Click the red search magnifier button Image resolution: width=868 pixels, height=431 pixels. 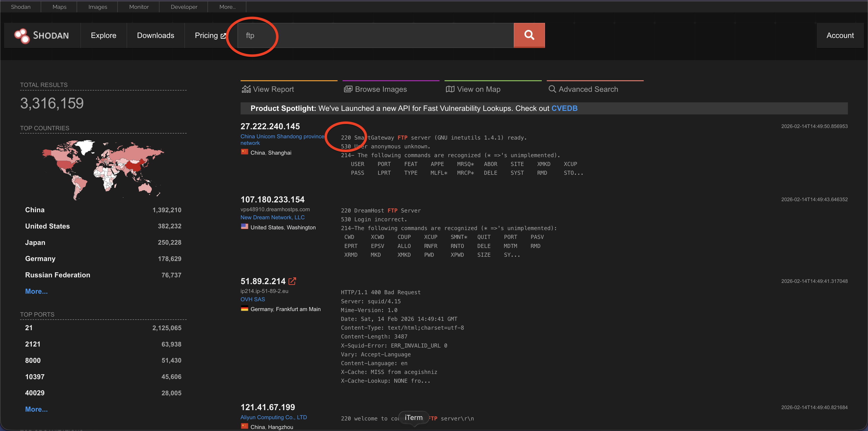(x=529, y=35)
